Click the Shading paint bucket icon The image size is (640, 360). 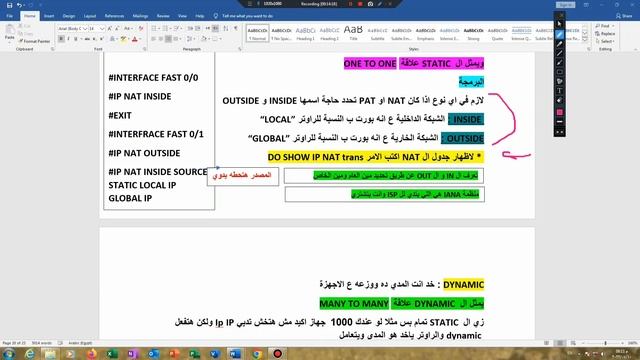pos(204,39)
